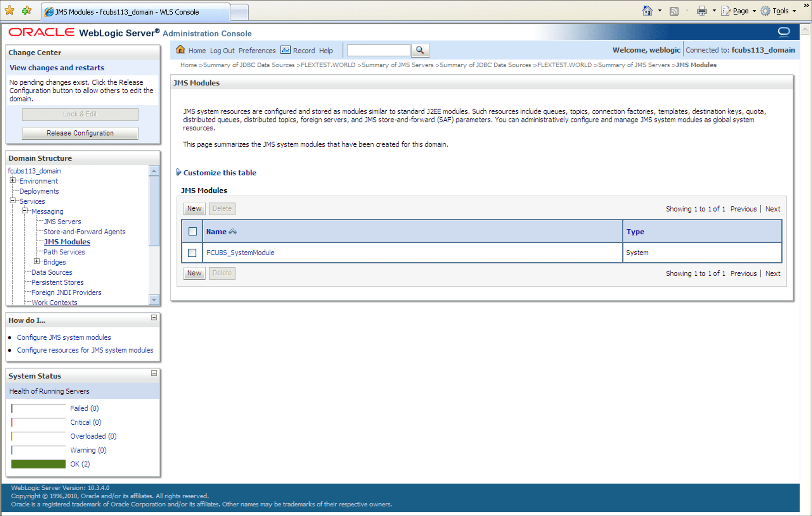The width and height of the screenshot is (812, 516).
Task: Collapse the System Status panel
Action: click(154, 373)
